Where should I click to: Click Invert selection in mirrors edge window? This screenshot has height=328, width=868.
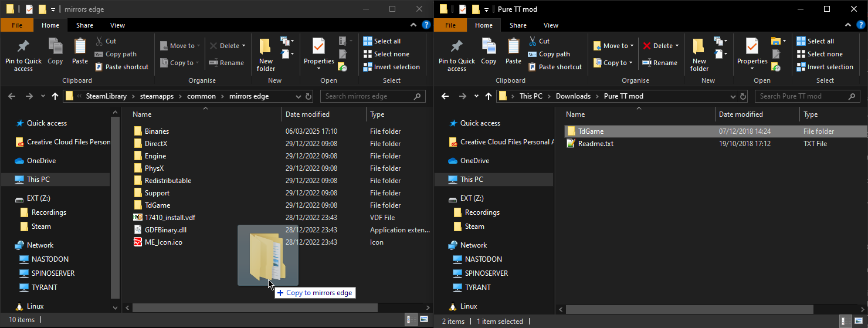[391, 67]
